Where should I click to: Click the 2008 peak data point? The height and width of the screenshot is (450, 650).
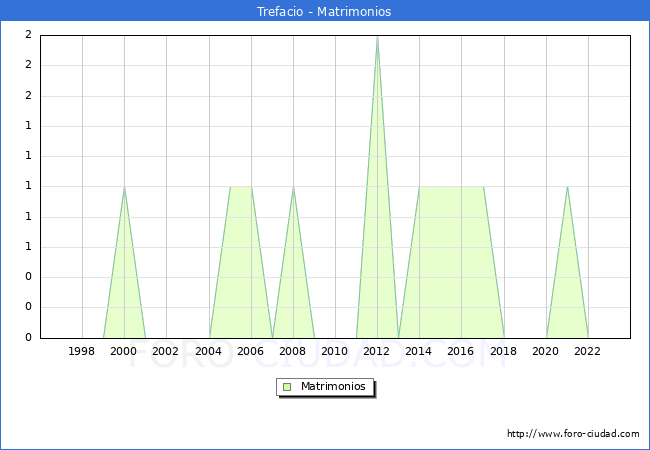pyautogui.click(x=293, y=187)
